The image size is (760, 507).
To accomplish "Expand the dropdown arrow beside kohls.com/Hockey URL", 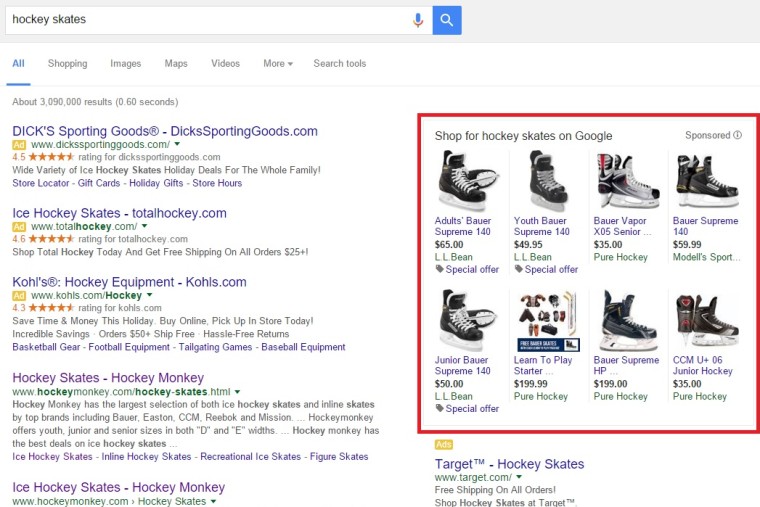I will [149, 295].
